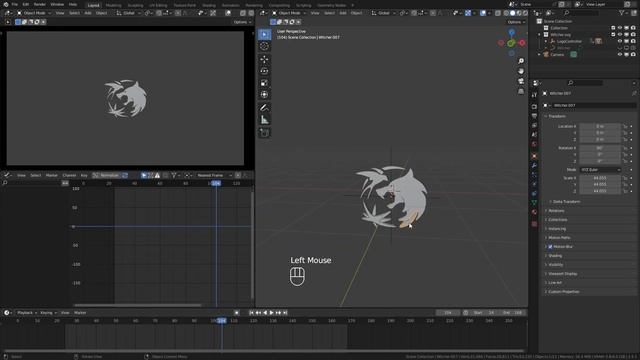Click the graph editor horizontal scrollbar
Image resolution: width=640 pixels, height=360 pixels.
[x=138, y=305]
